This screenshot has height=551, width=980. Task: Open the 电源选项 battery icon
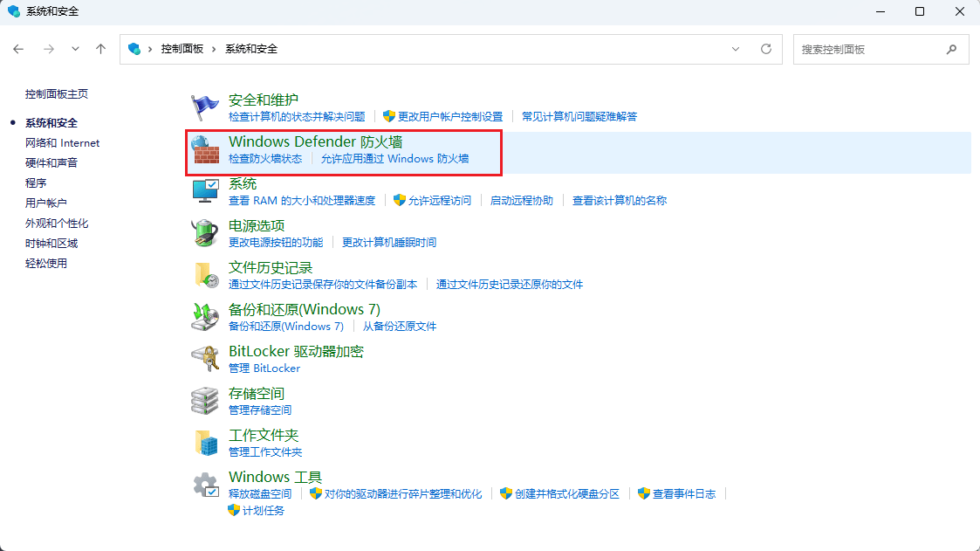click(205, 233)
